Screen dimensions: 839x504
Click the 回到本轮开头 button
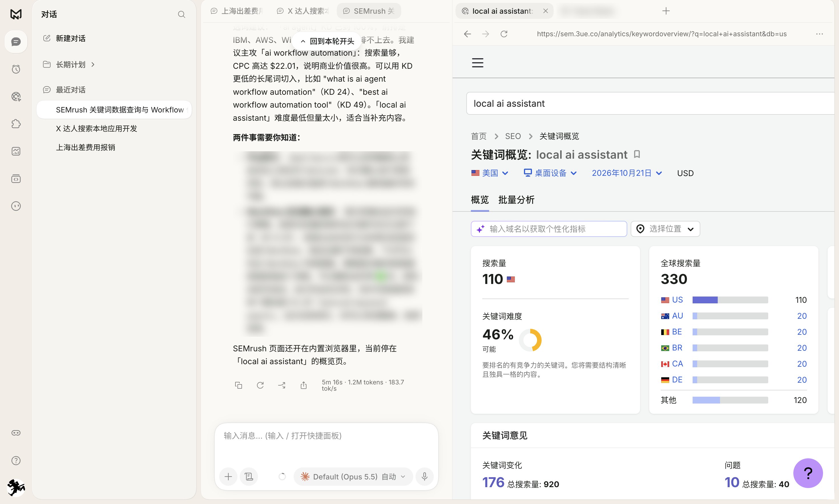[x=327, y=41]
